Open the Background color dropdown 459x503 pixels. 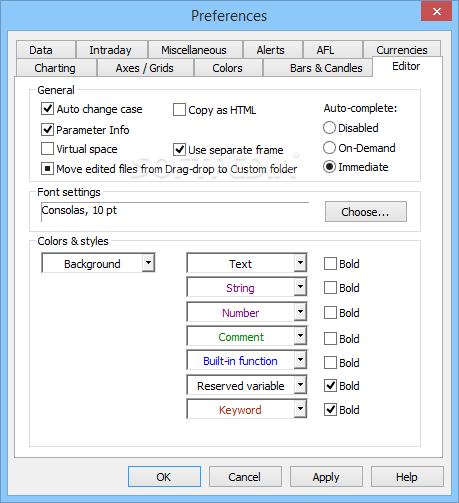pyautogui.click(x=98, y=263)
